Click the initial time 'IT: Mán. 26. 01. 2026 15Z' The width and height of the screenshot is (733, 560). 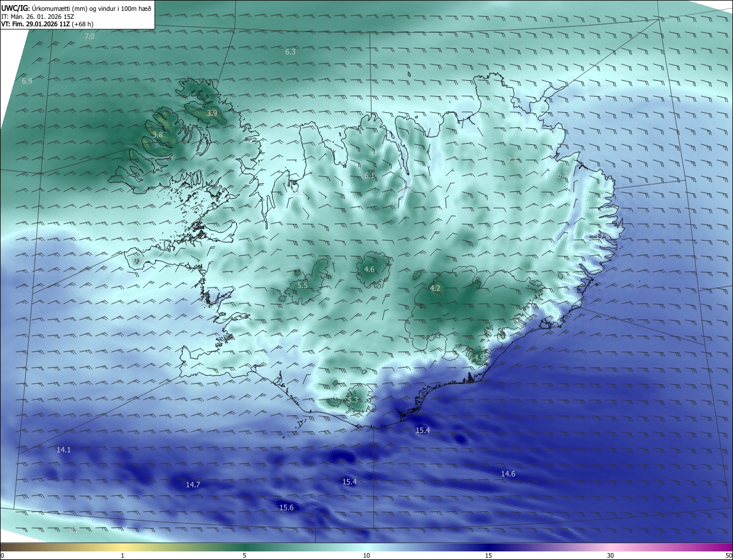[x=37, y=16]
